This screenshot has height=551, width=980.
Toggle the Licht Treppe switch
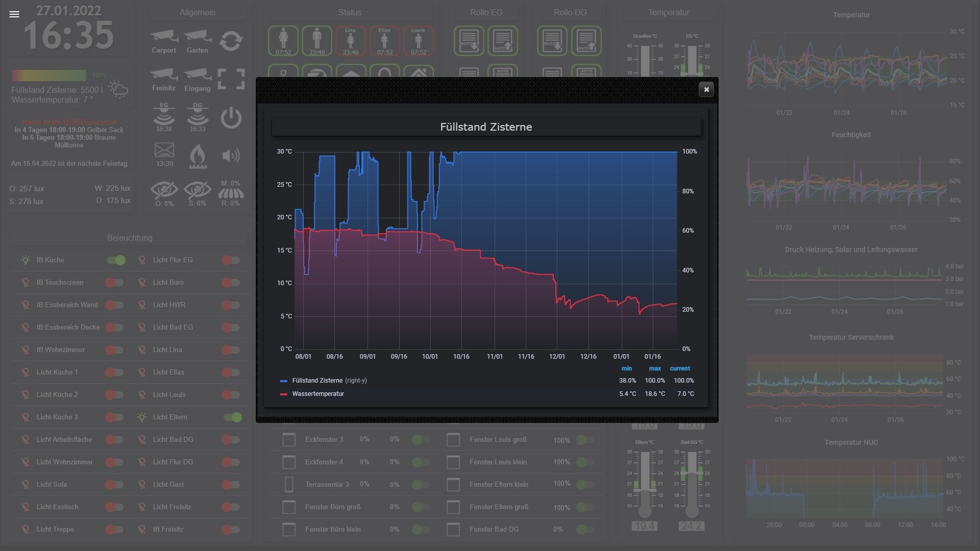coord(114,530)
